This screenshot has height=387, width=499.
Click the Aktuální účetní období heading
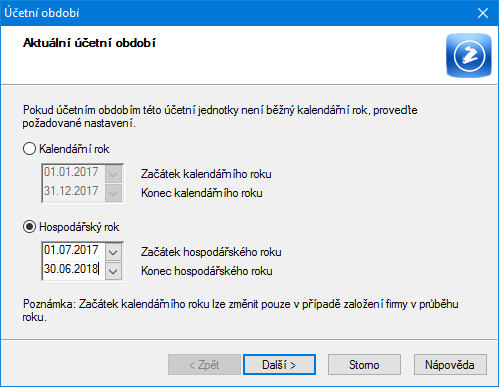tap(89, 43)
